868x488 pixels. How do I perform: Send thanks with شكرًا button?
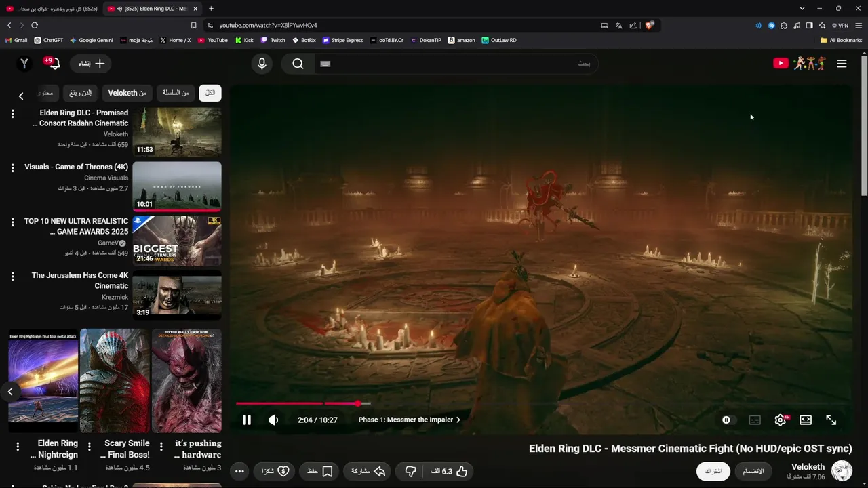[x=275, y=471]
